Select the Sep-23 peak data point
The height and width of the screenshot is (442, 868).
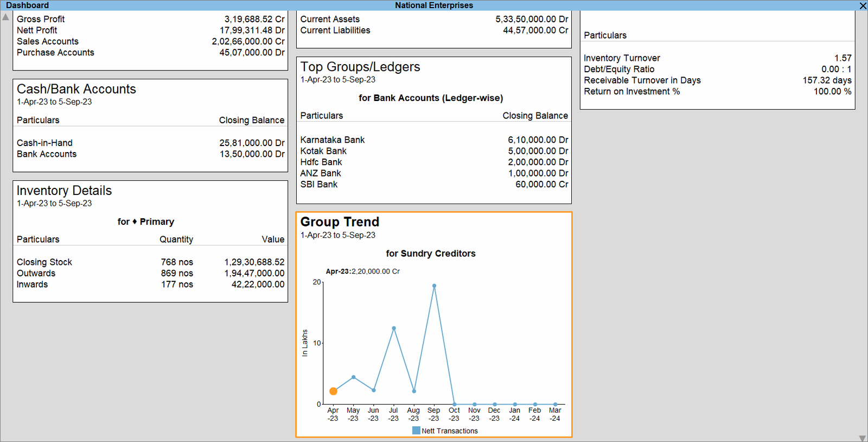point(434,286)
